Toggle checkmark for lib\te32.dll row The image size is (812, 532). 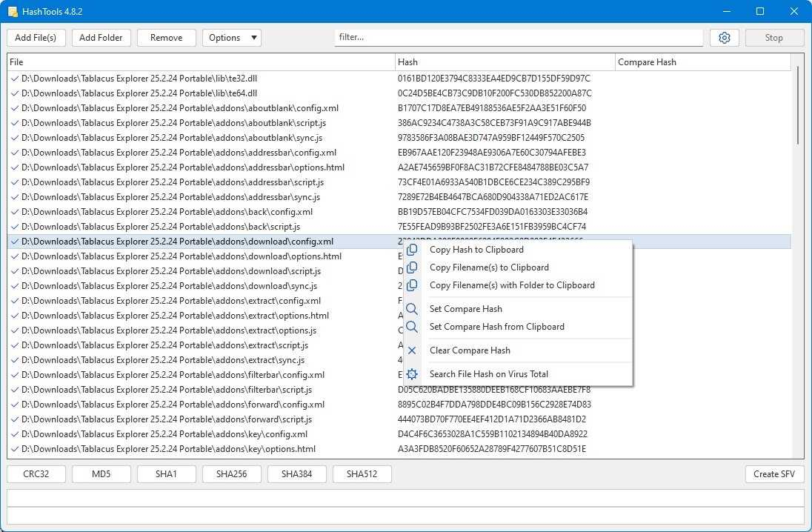(15, 79)
